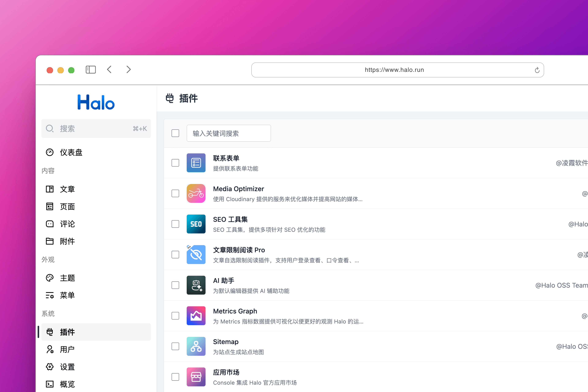Viewport: 588px width, 392px height.
Task: Open the Sitemap plugin title
Action: click(x=226, y=342)
